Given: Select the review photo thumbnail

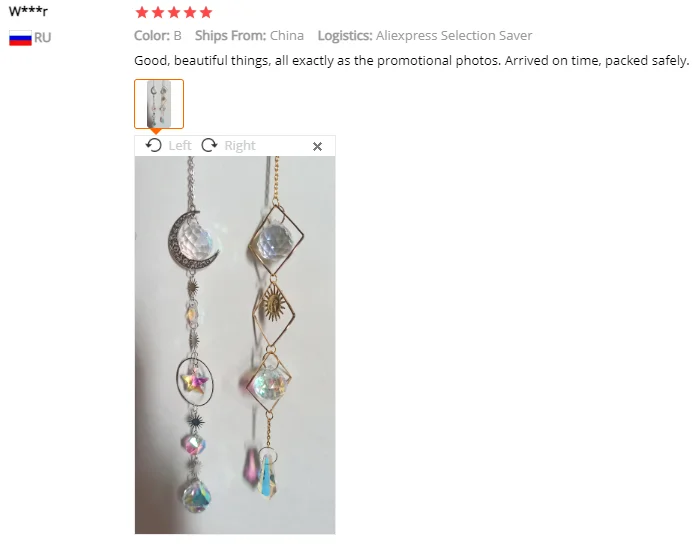Looking at the screenshot, I should tap(159, 104).
